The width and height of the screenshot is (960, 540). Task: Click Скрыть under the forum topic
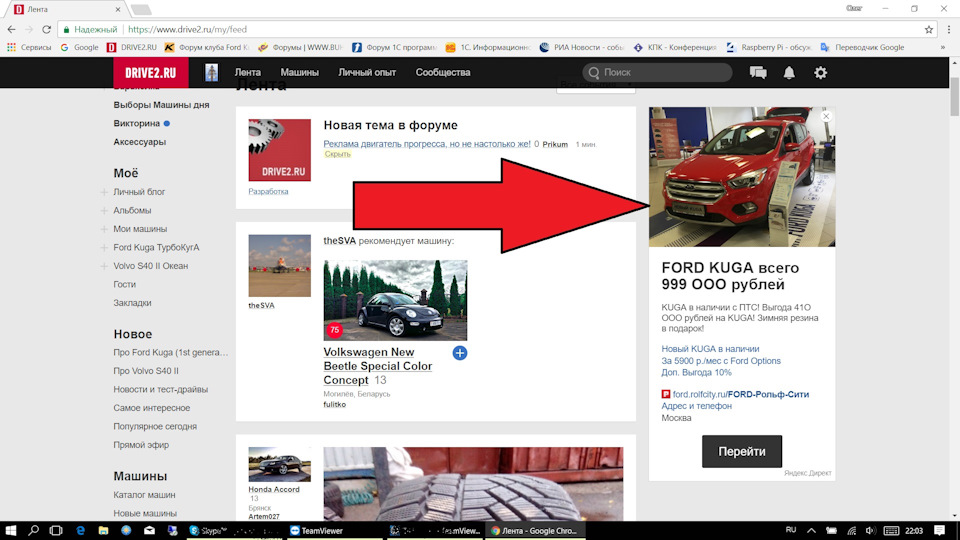(x=337, y=155)
